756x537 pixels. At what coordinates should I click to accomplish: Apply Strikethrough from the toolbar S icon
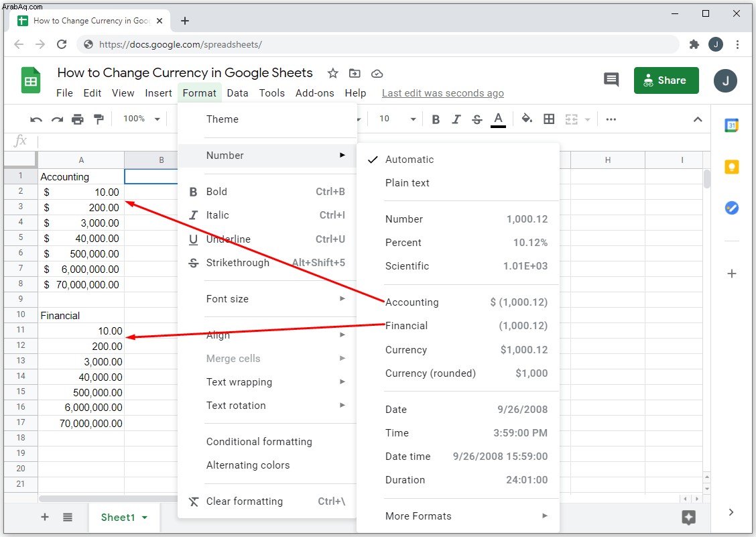(477, 119)
